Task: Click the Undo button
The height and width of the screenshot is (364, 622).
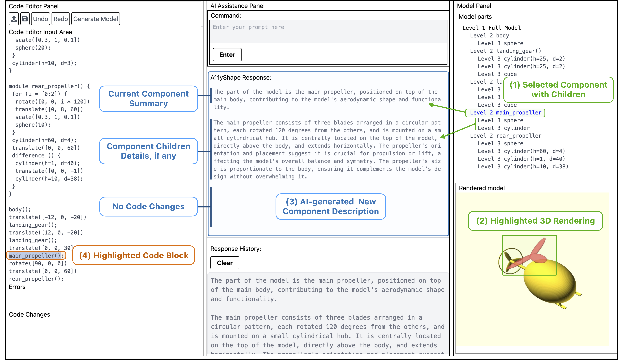Action: click(x=41, y=19)
